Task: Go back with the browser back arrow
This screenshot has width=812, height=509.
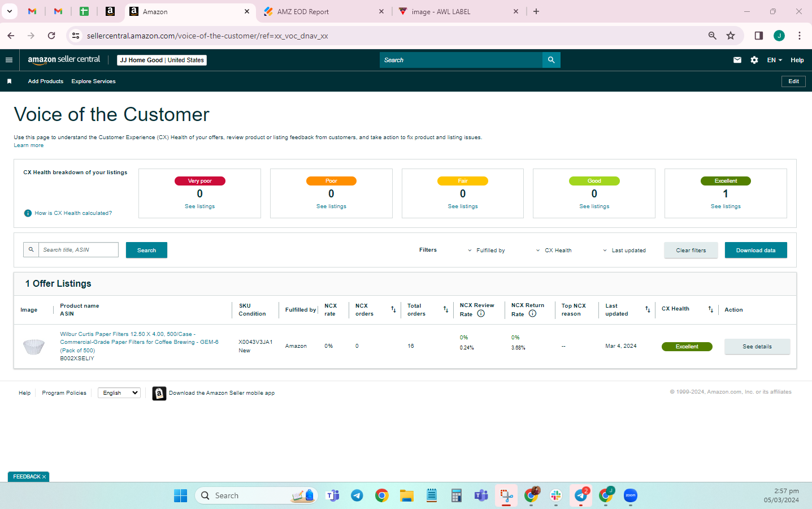Action: 11,36
